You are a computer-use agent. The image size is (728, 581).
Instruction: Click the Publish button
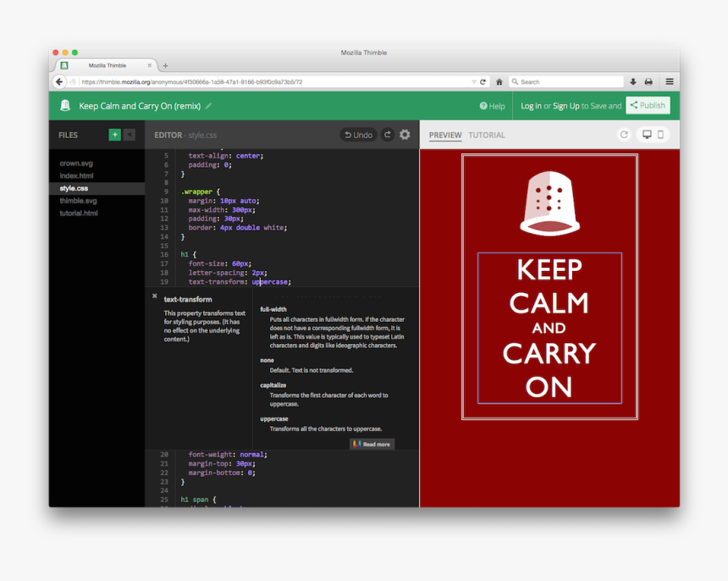[648, 106]
